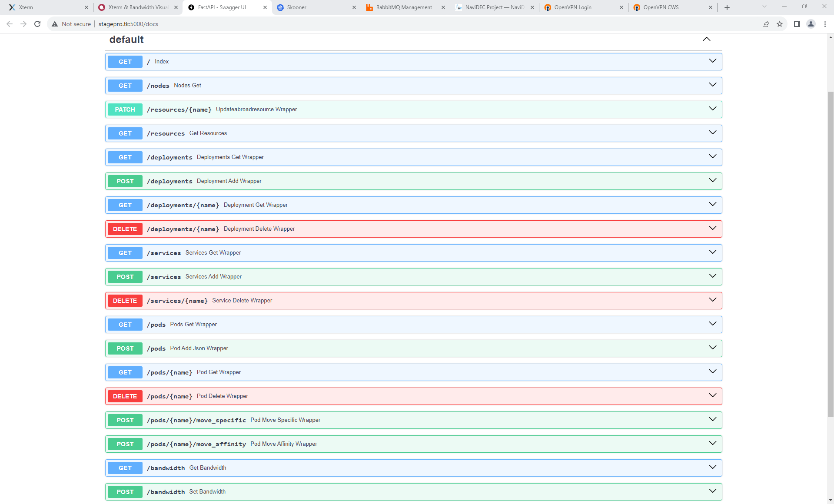The image size is (834, 504).
Task: Click Pod Move Affinity Wrapper text
Action: pyautogui.click(x=284, y=444)
